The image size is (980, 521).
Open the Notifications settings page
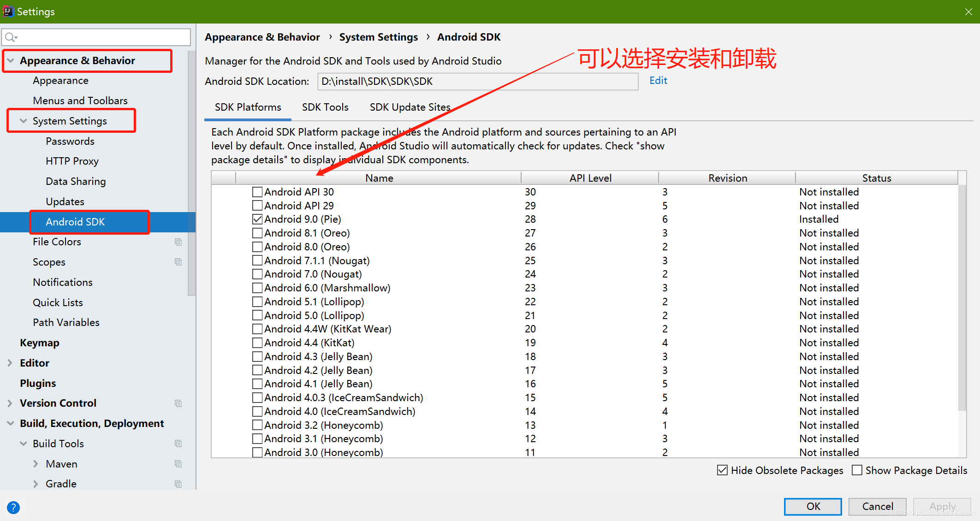(x=63, y=282)
